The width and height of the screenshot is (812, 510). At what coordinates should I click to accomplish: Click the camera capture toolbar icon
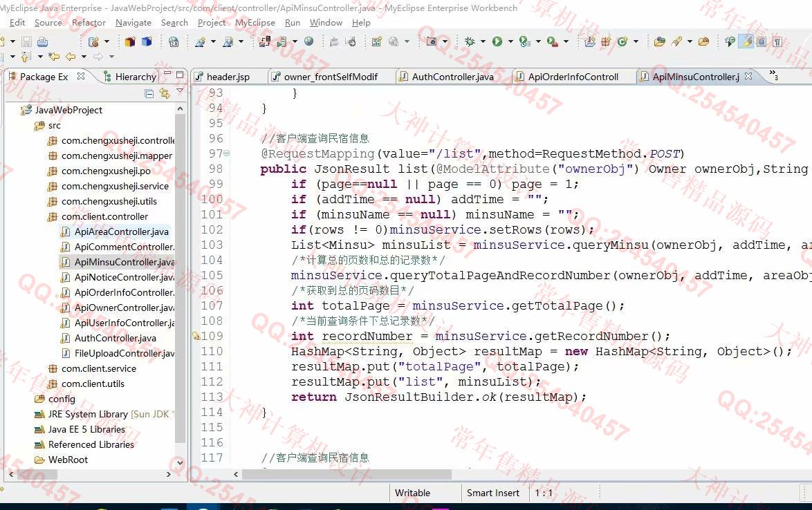pos(432,42)
